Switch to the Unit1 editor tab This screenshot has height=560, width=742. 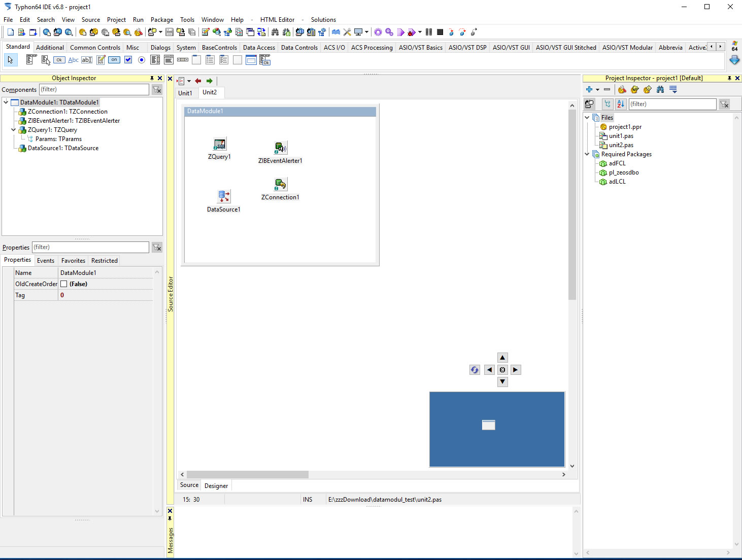[x=185, y=93]
